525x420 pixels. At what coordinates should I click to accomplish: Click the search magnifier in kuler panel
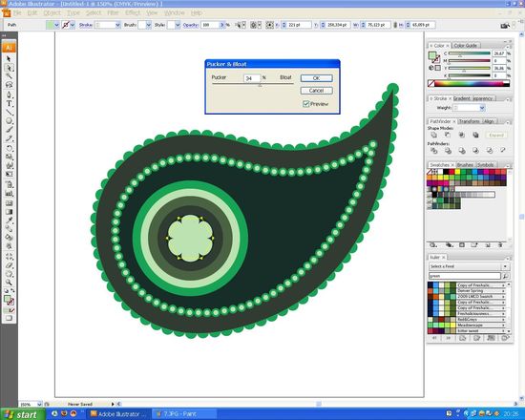click(x=506, y=276)
